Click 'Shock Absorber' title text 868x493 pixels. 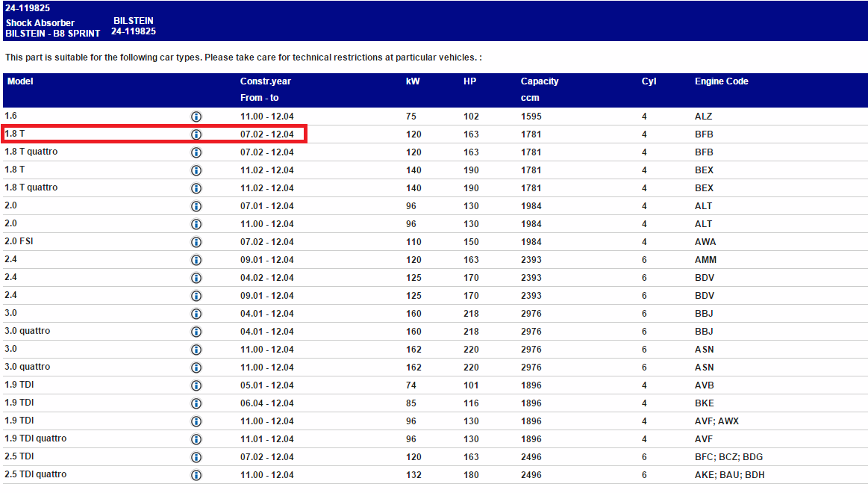point(40,22)
